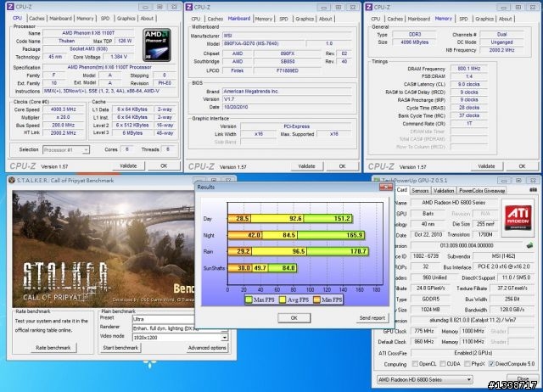Click the title icon of the Mainboard CPU-Z window
This screenshot has height=392, width=543.
191,6
